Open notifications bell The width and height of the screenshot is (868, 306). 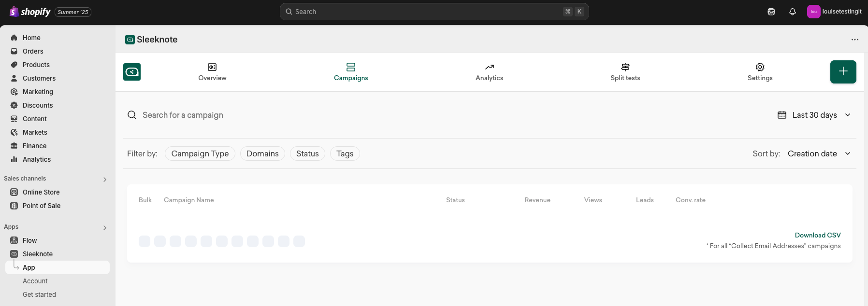(x=793, y=12)
